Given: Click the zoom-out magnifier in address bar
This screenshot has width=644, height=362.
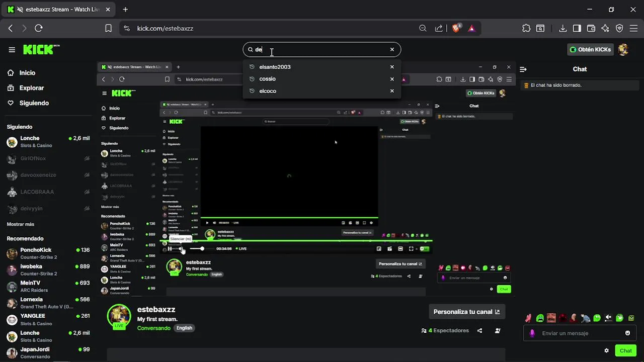Looking at the screenshot, I should pos(423,28).
